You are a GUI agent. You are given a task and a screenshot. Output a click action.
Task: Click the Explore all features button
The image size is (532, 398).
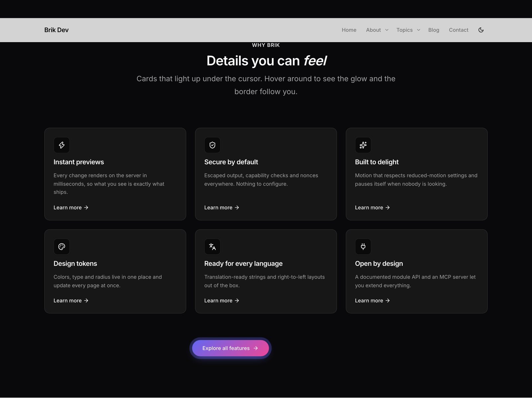pos(230,348)
